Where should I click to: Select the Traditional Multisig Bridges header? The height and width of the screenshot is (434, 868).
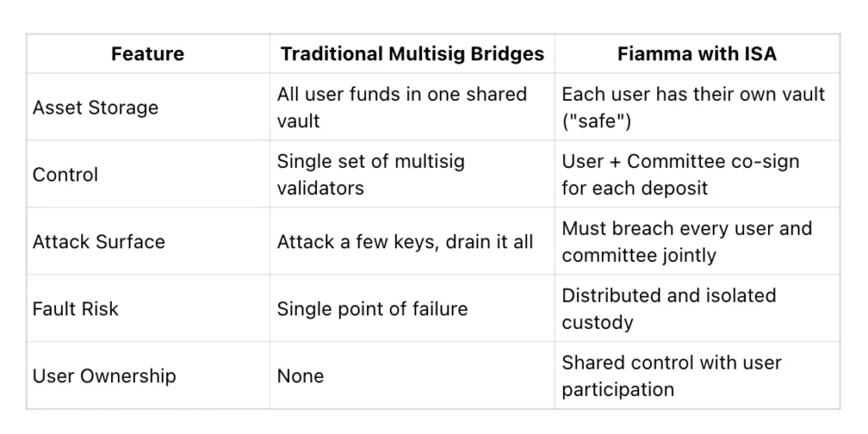tap(412, 53)
